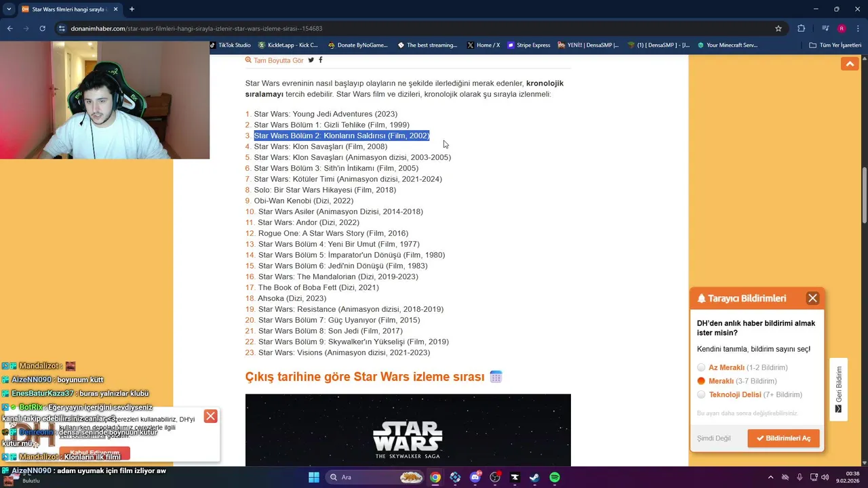Click the Şimdi Değil link

(x=713, y=439)
